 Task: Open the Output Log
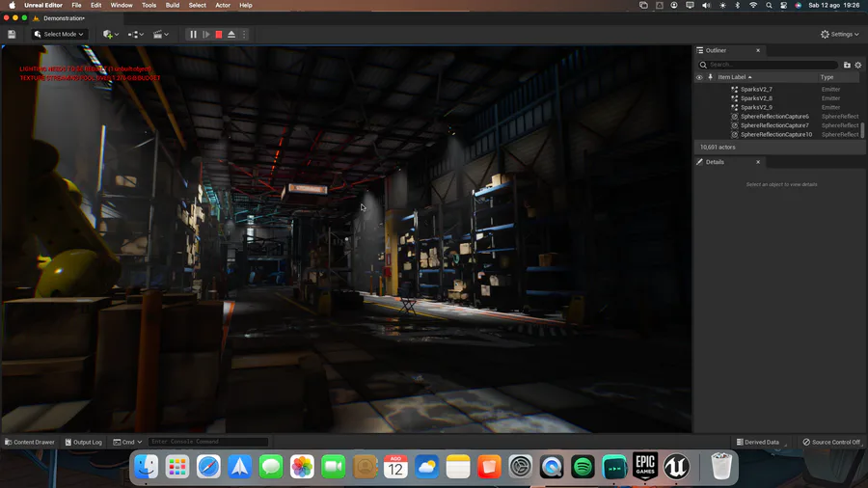click(x=84, y=442)
